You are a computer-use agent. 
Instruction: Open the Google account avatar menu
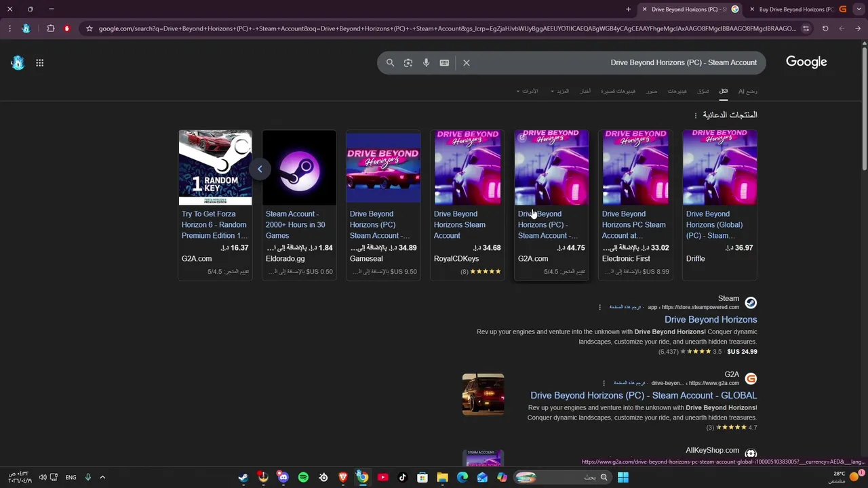18,62
